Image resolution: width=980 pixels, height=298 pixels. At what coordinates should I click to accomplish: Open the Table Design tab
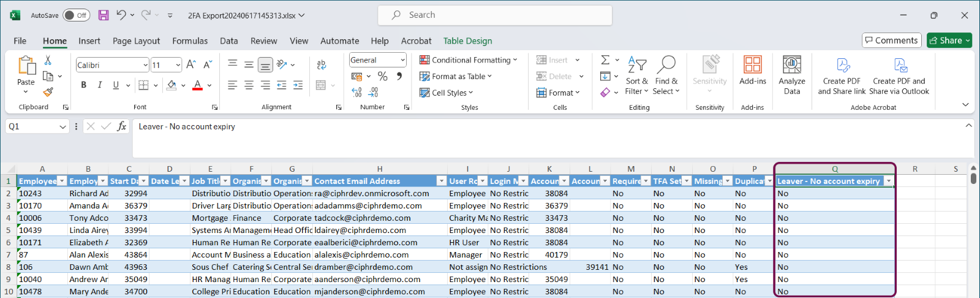point(468,41)
